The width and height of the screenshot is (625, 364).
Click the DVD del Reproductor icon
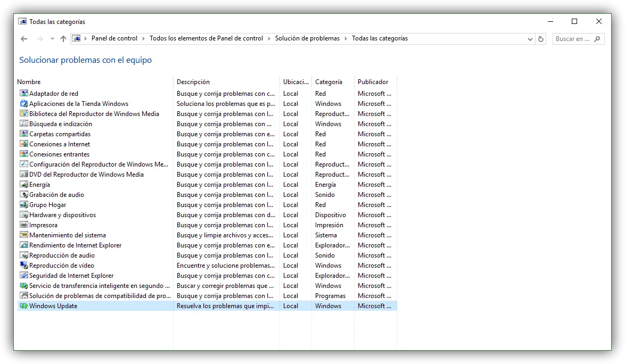[24, 175]
